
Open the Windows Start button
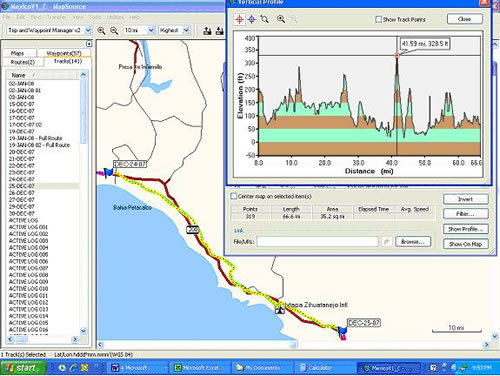click(23, 368)
